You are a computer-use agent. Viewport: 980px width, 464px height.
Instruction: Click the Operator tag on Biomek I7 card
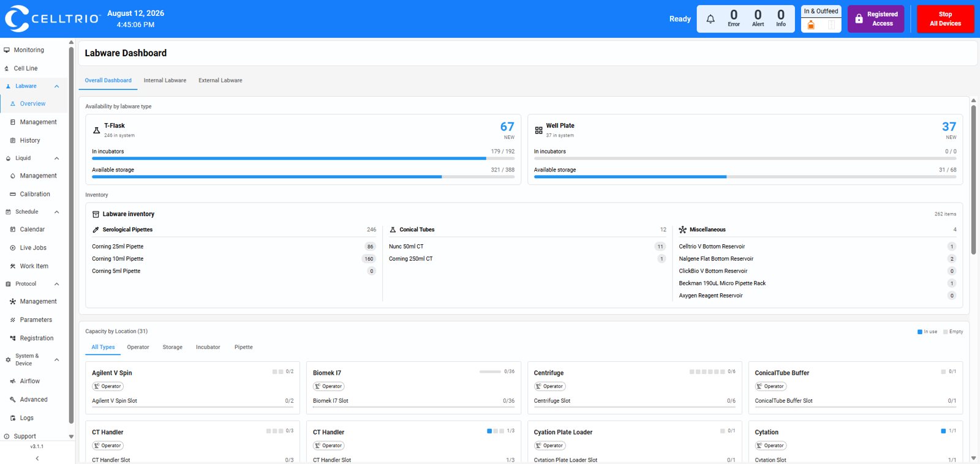click(x=328, y=386)
